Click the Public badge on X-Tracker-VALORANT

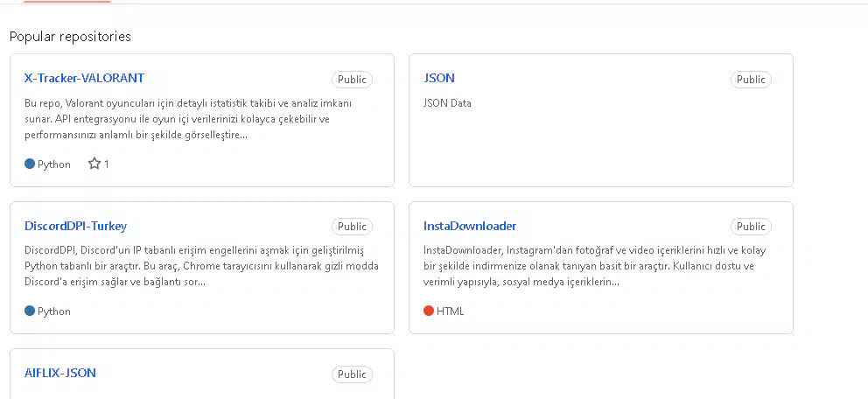tap(352, 80)
